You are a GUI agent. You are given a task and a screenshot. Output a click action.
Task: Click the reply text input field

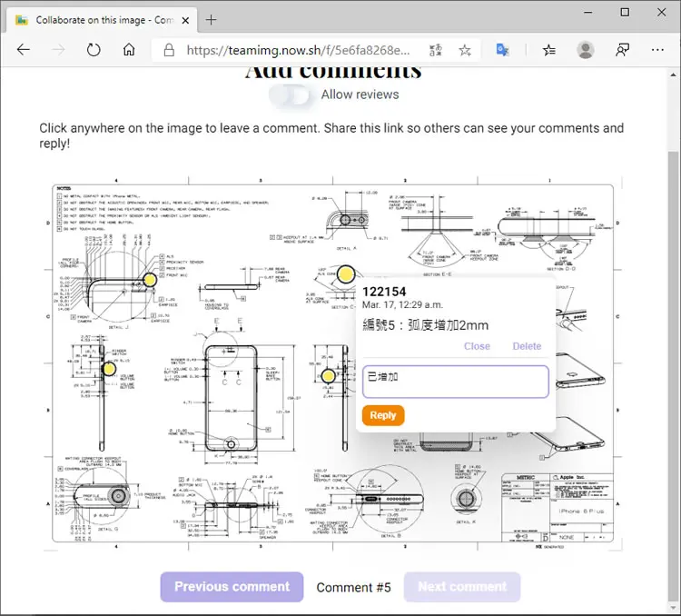(456, 382)
